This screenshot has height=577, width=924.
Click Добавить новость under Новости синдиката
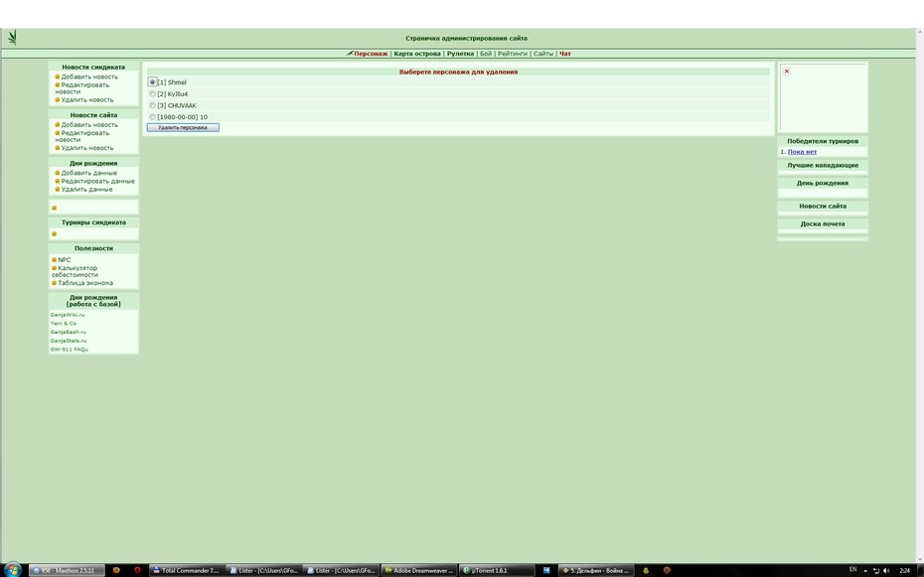[89, 76]
